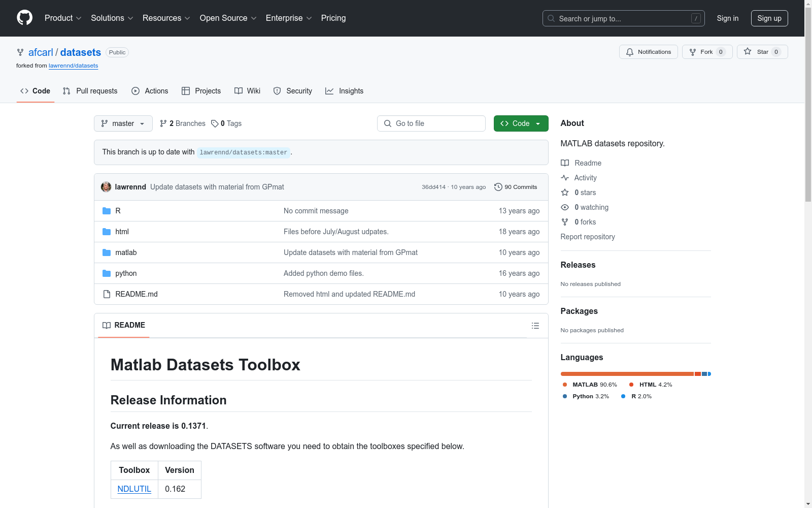Star this repository
Viewport: 812px width, 508px height.
pyautogui.click(x=762, y=52)
